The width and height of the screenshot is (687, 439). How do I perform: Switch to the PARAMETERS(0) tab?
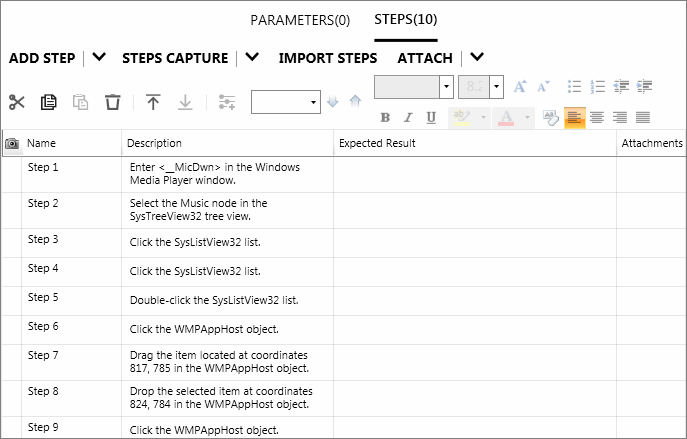click(x=300, y=20)
